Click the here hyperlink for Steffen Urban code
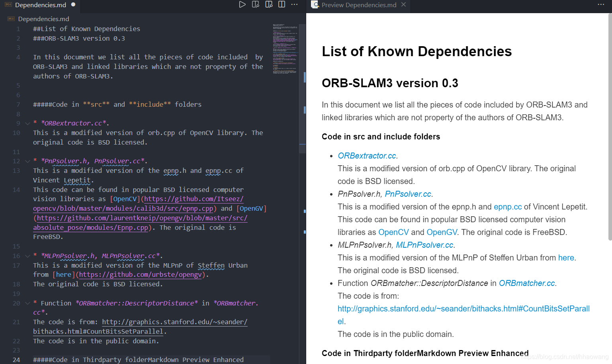 tap(566, 257)
